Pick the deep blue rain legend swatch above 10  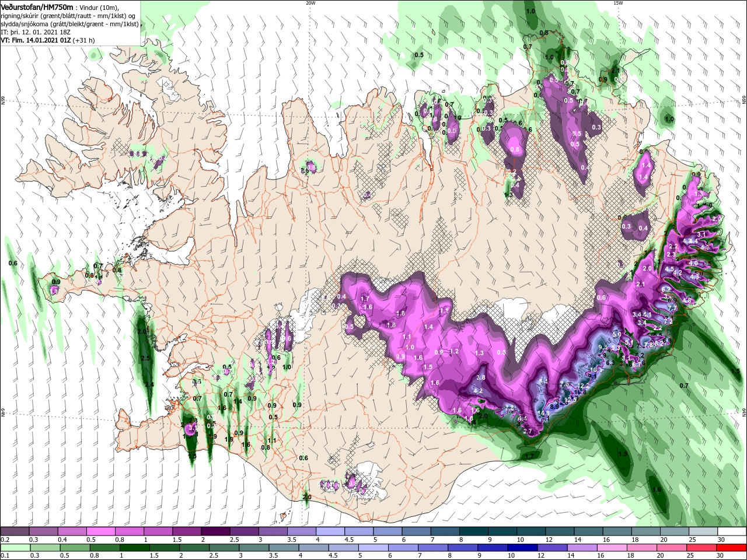[x=521, y=548]
